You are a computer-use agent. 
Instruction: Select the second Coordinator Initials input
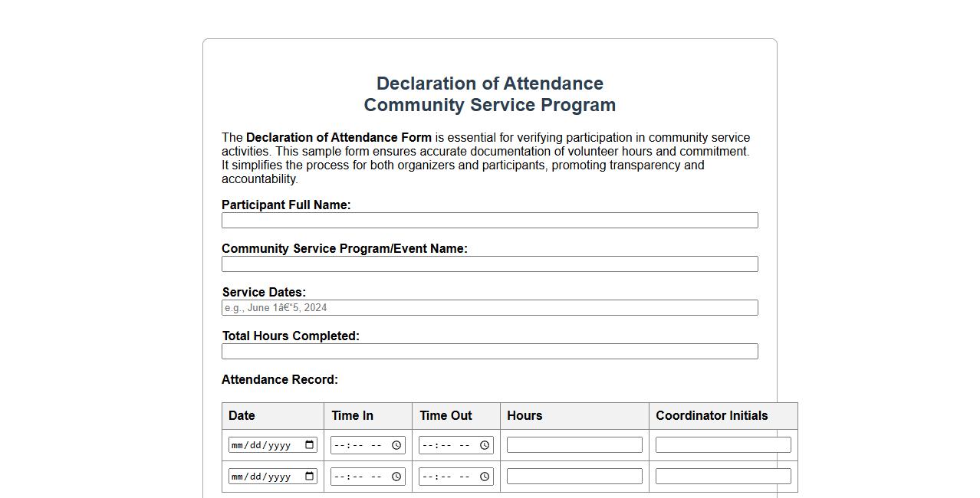point(722,476)
